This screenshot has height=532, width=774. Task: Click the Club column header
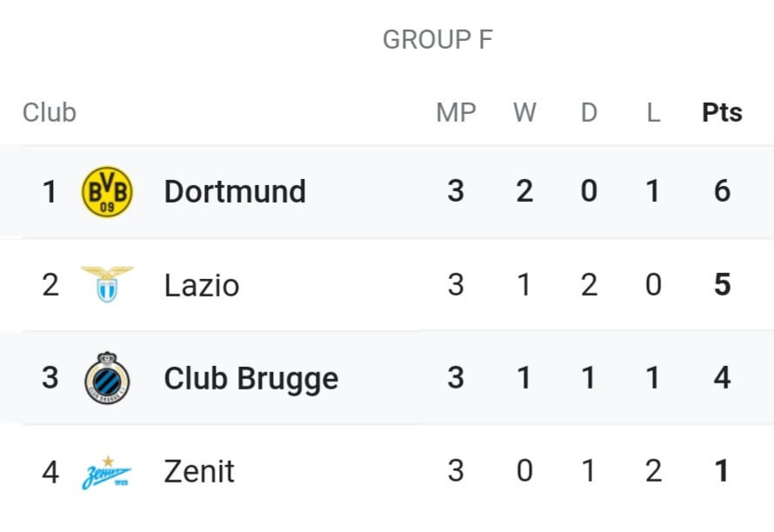click(50, 112)
